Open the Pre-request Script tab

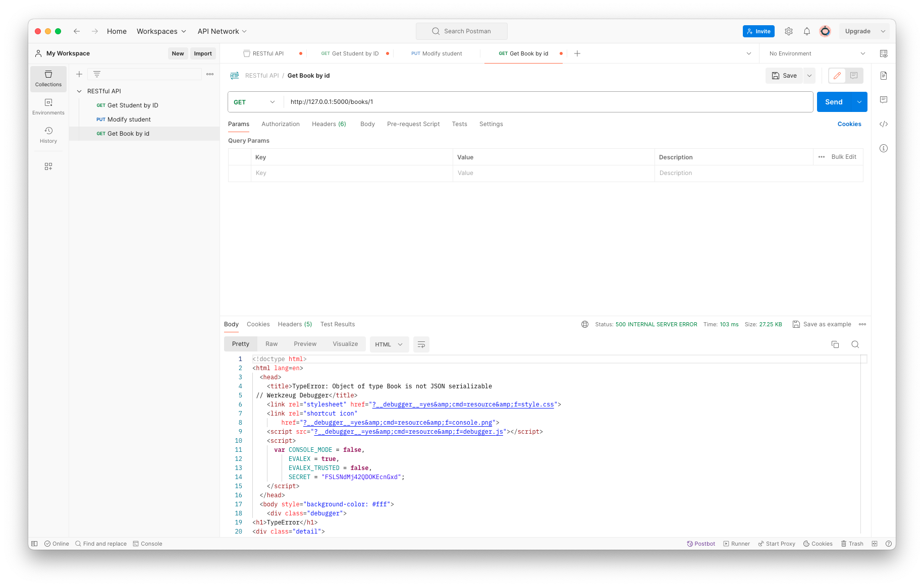413,124
